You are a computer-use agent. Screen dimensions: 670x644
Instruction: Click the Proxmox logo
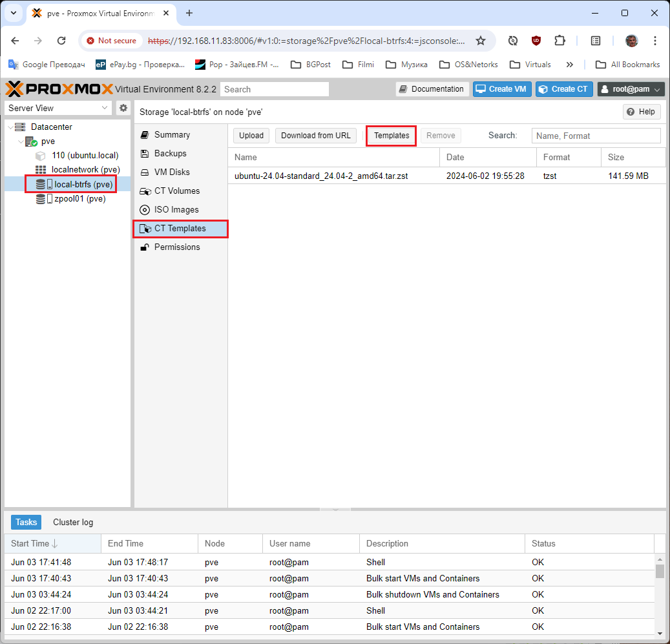[x=59, y=89]
